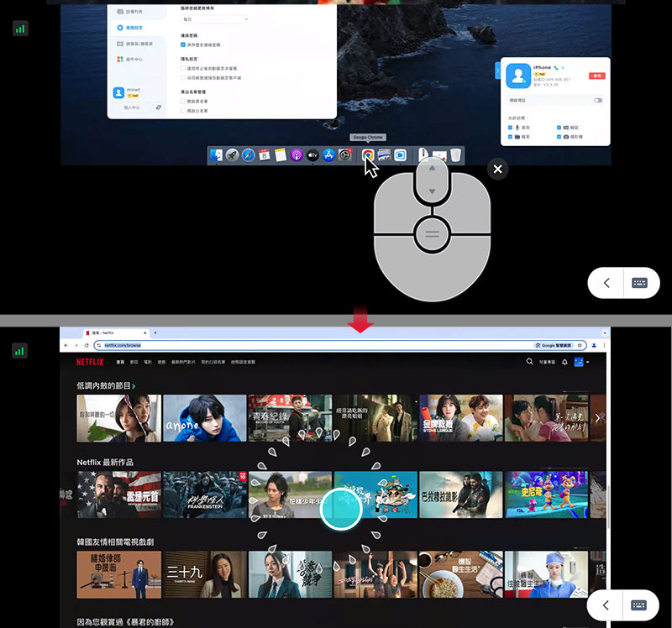Toggle the switch in the iPhone device panel
The height and width of the screenshot is (628, 672).
[598, 100]
